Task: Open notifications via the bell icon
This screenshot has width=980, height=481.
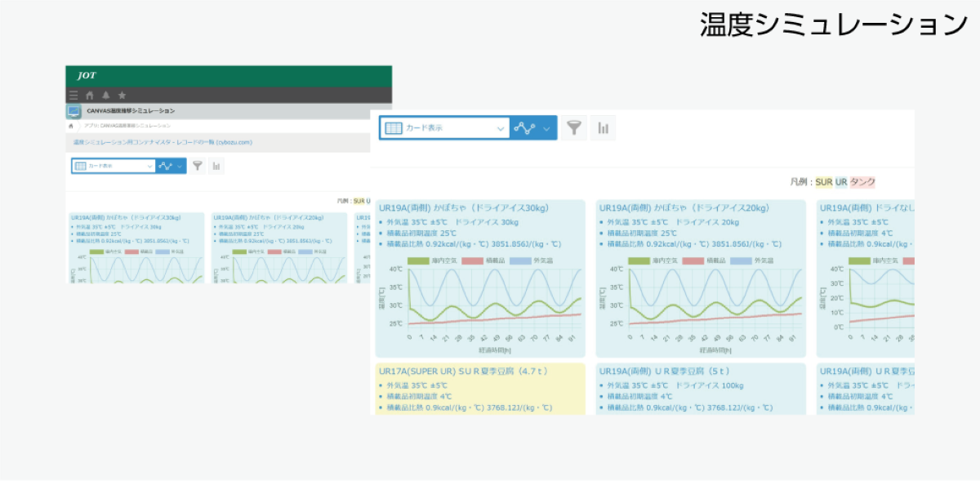Action: (105, 96)
